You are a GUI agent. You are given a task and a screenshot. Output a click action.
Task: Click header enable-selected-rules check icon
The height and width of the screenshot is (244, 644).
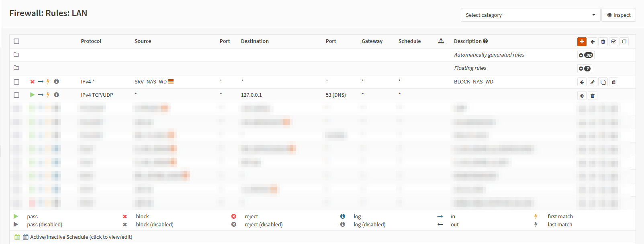pos(613,42)
